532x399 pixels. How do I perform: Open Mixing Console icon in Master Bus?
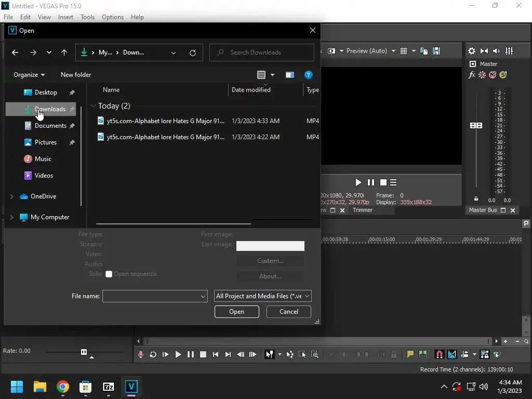point(509,51)
